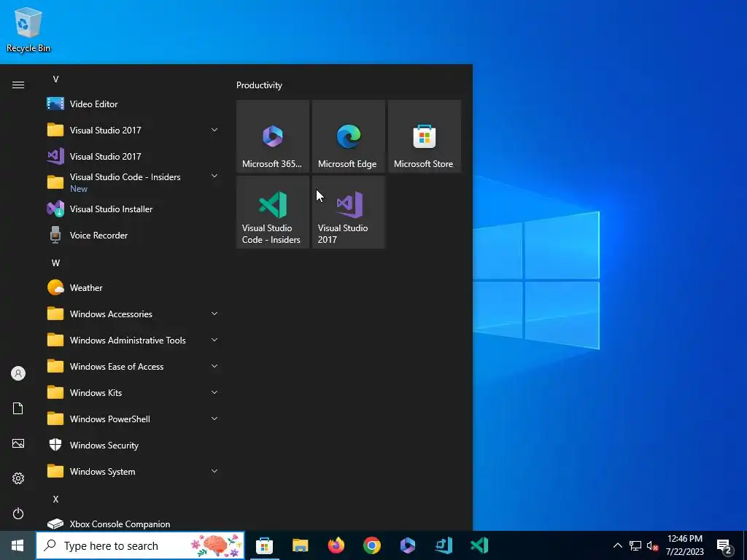Image resolution: width=747 pixels, height=560 pixels.
Task: Expand the Windows Ease of Access folder
Action: [x=214, y=366]
